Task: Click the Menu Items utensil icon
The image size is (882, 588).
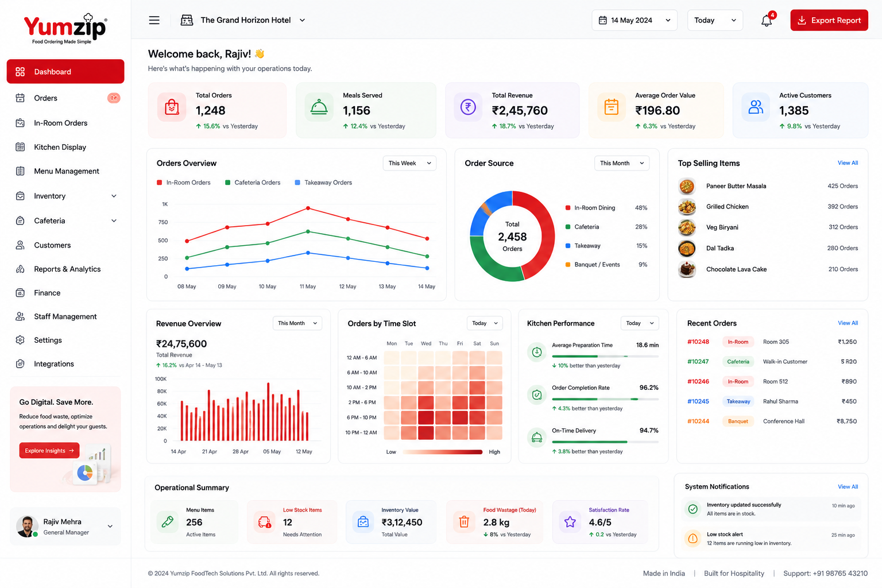Action: [168, 521]
